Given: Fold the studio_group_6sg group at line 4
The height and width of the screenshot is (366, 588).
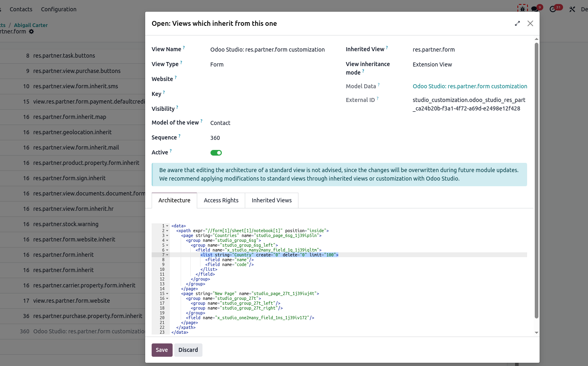Looking at the screenshot, I should 167,241.
